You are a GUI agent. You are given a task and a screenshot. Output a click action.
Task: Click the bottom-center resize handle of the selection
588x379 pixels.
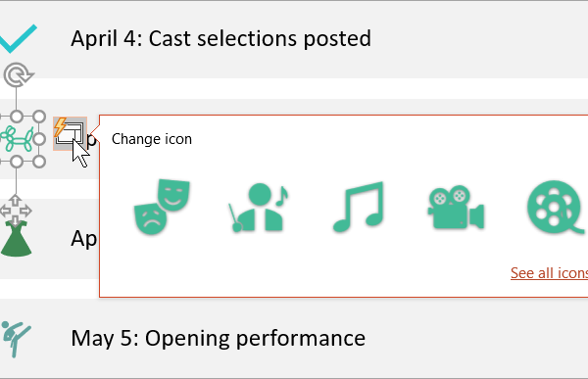pos(17,162)
